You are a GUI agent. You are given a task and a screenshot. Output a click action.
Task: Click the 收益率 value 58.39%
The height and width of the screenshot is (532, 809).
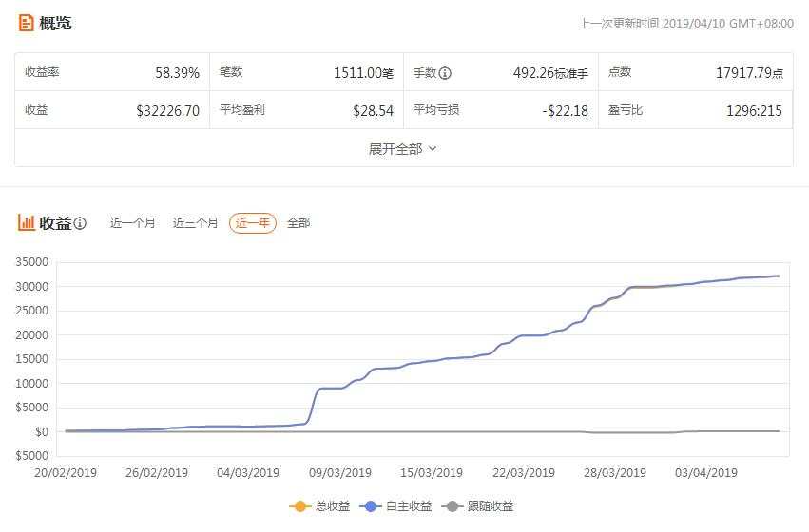(x=178, y=73)
